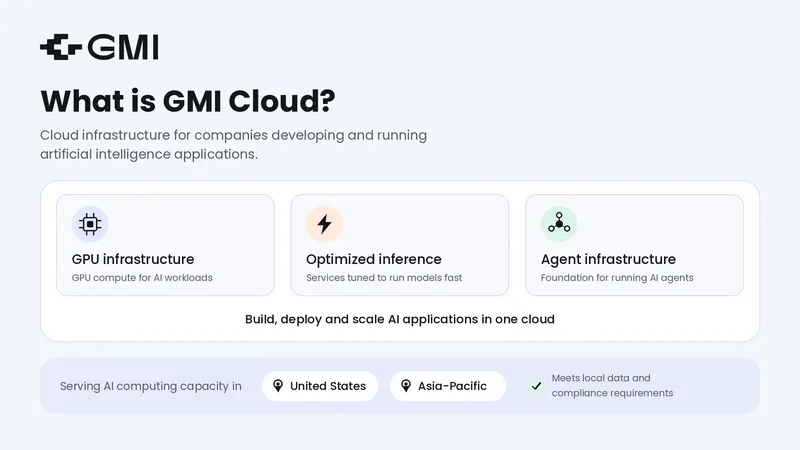Open the Optimized inference card
Image resolution: width=800 pixels, height=450 pixels.
(399, 245)
